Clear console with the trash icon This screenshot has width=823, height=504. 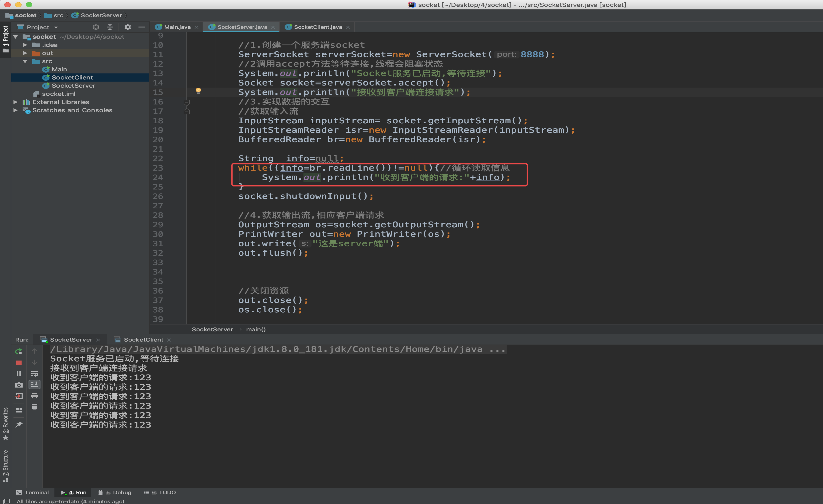click(35, 407)
